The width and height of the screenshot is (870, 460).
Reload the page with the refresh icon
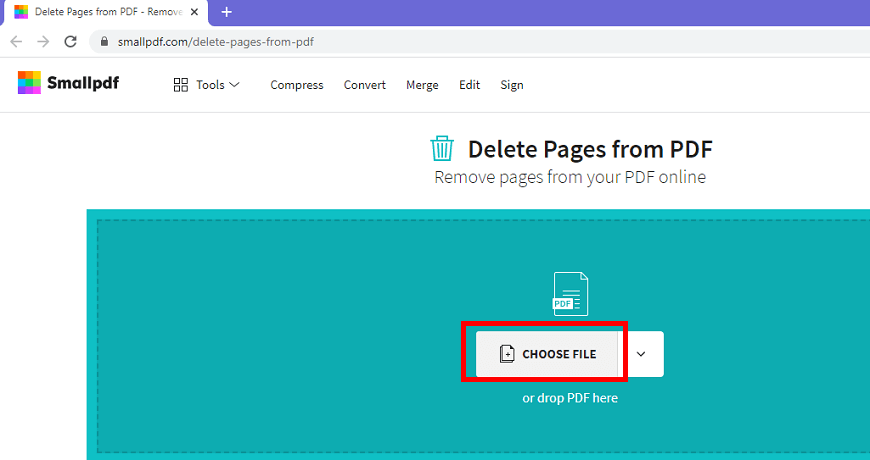click(70, 42)
